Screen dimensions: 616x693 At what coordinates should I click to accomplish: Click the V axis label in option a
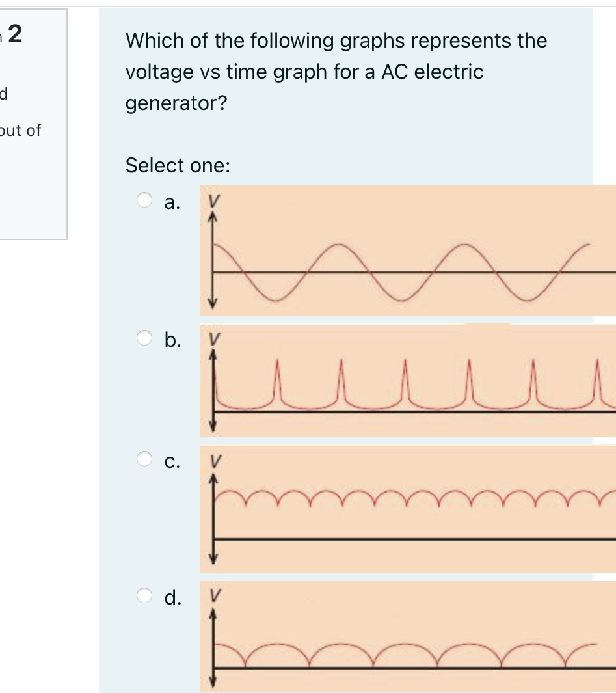pos(213,200)
